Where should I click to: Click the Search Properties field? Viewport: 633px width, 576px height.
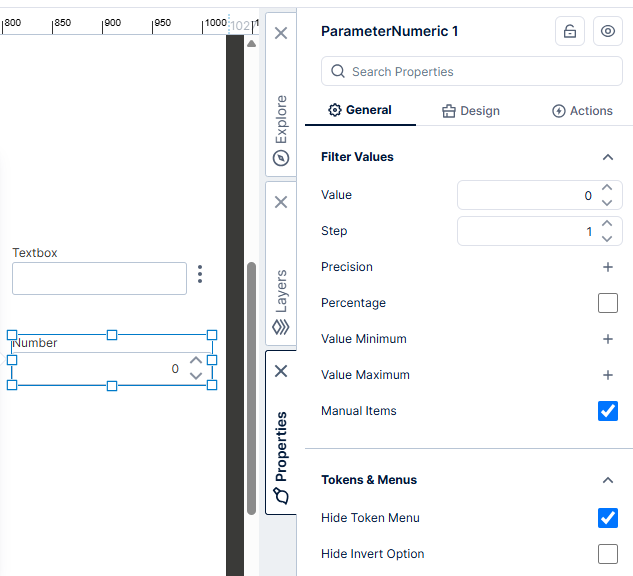(x=472, y=71)
